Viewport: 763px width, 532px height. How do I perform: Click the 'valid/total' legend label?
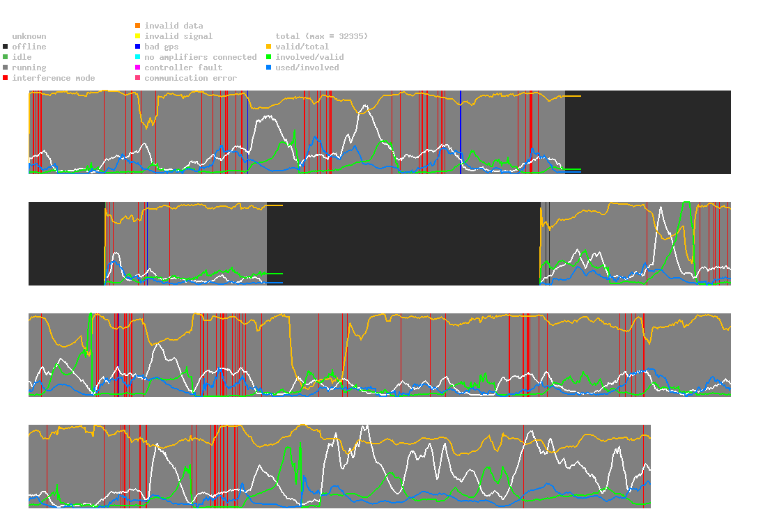point(302,47)
